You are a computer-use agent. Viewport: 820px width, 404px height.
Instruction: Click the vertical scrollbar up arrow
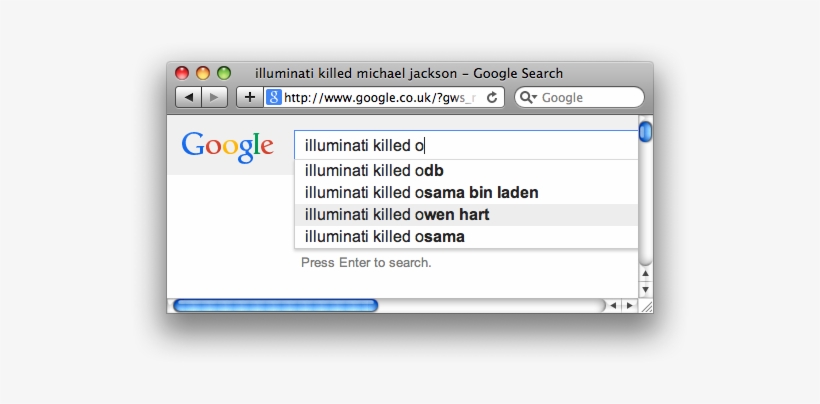pos(645,273)
